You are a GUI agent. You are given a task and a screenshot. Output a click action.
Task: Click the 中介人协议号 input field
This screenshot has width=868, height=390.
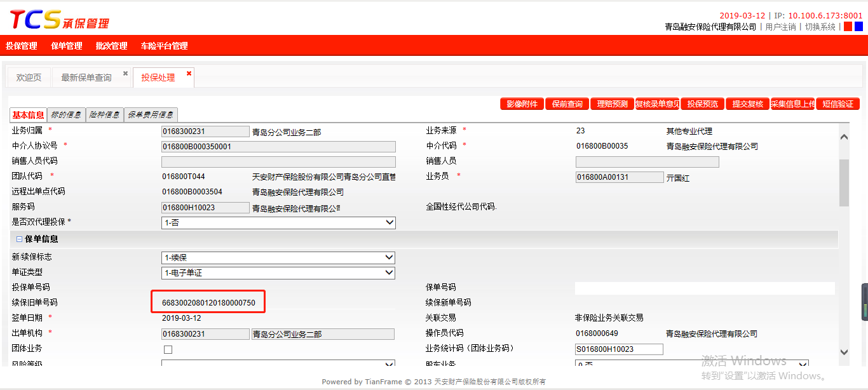coord(278,147)
